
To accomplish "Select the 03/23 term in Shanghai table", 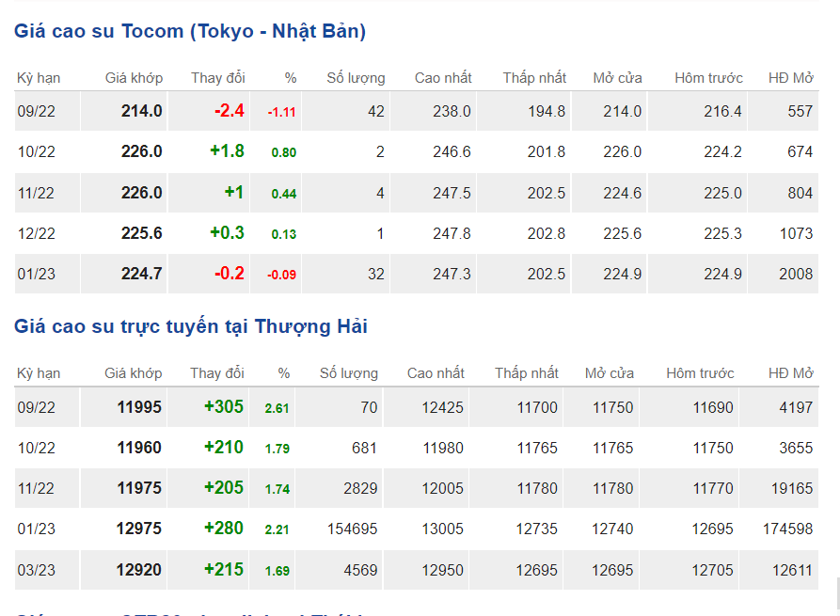I will [x=37, y=570].
